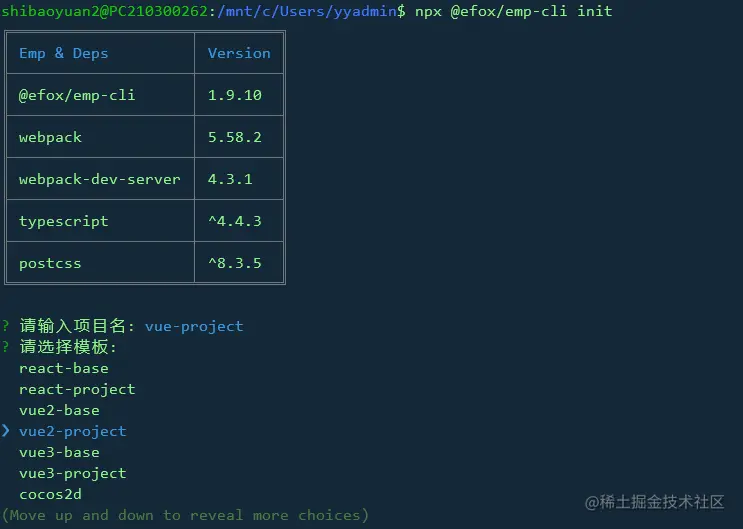
Task: Click the webpack version 5.58.2 cell
Action: coord(234,137)
